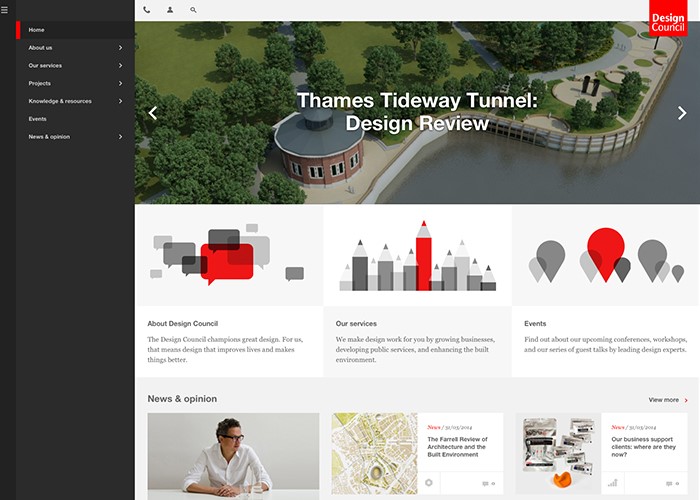Click the View more arrow icon
Image resolution: width=700 pixels, height=500 pixels.
pyautogui.click(x=686, y=400)
